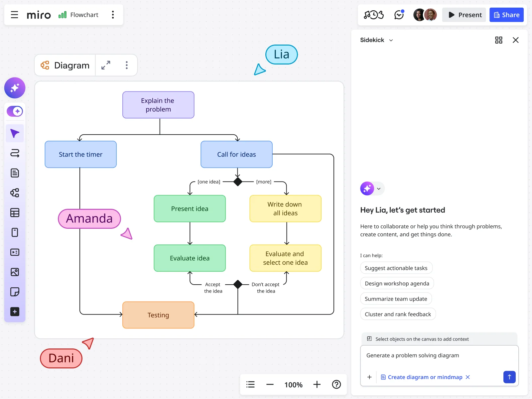Click the Present button
Viewport: 532px width, 399px height.
pos(464,15)
